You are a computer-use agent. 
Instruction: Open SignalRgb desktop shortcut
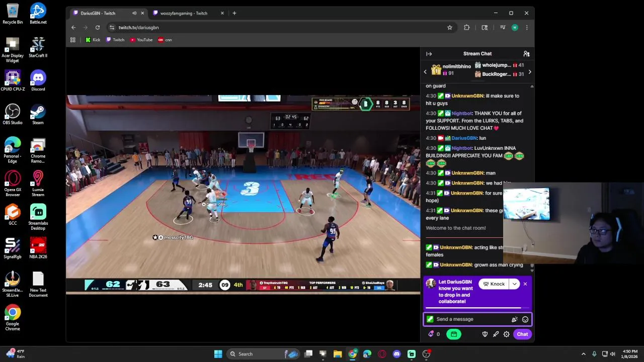point(13,248)
